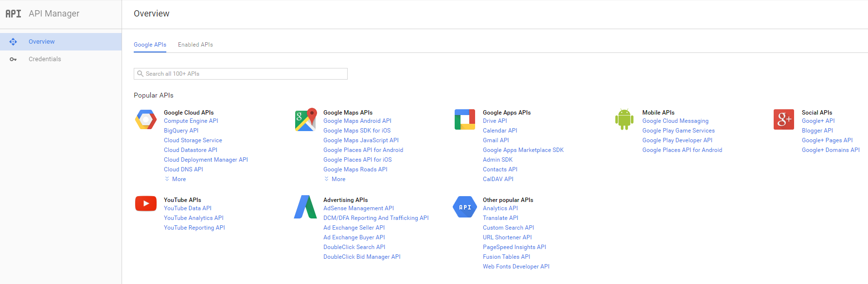Click the YouTube APIs play icon

click(x=146, y=203)
